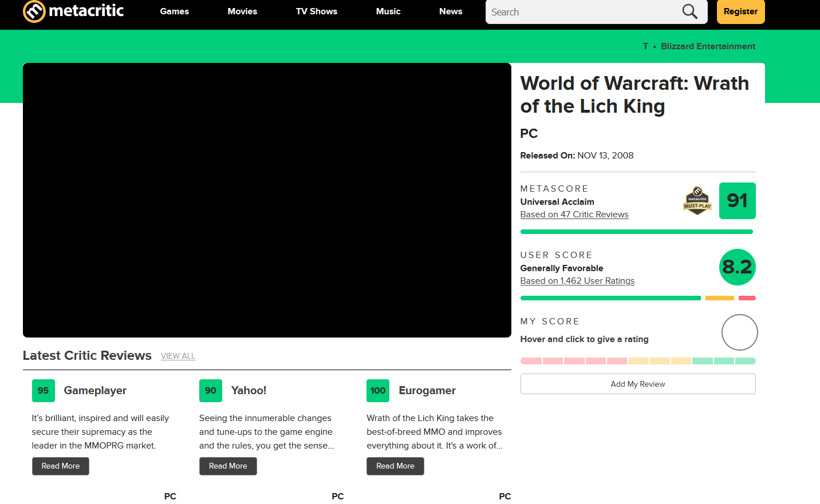Click the World of Warcraft game title
This screenshot has width=820, height=504.
pyautogui.click(x=634, y=95)
